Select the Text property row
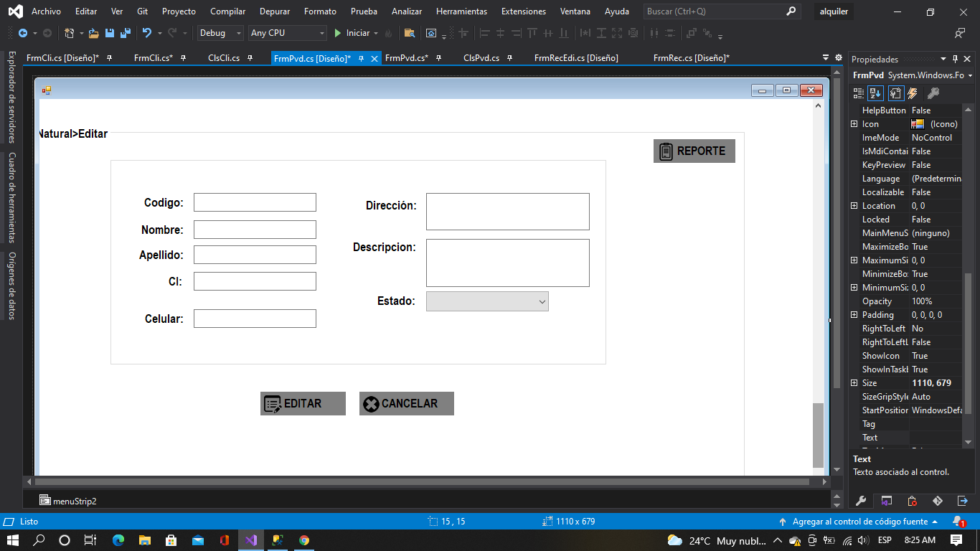Screen dimensions: 980x551 point(911,438)
